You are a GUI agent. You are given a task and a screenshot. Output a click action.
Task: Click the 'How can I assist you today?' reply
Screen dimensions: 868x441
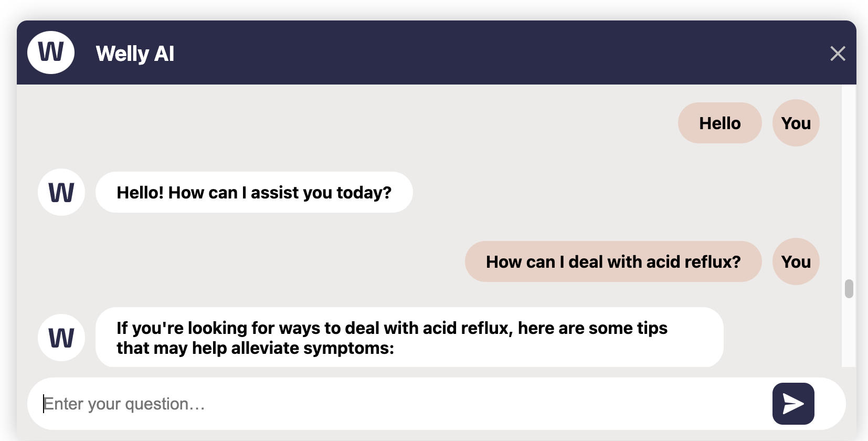pos(254,193)
